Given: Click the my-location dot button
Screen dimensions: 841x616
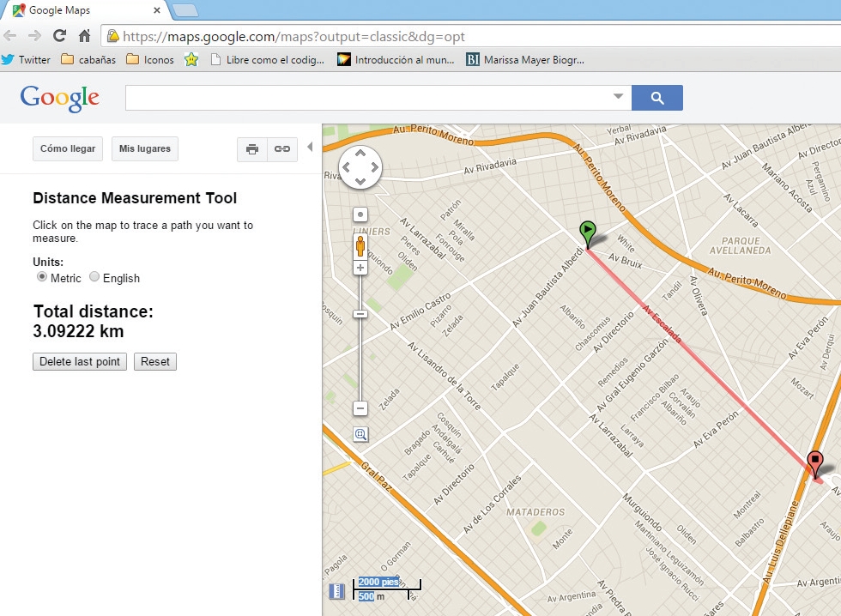Looking at the screenshot, I should pyautogui.click(x=360, y=214).
